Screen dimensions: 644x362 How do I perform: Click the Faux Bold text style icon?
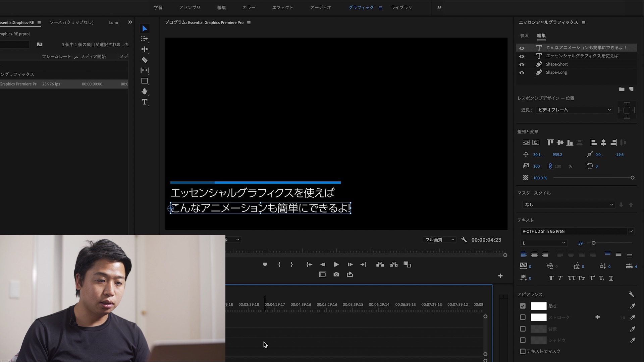tap(551, 278)
